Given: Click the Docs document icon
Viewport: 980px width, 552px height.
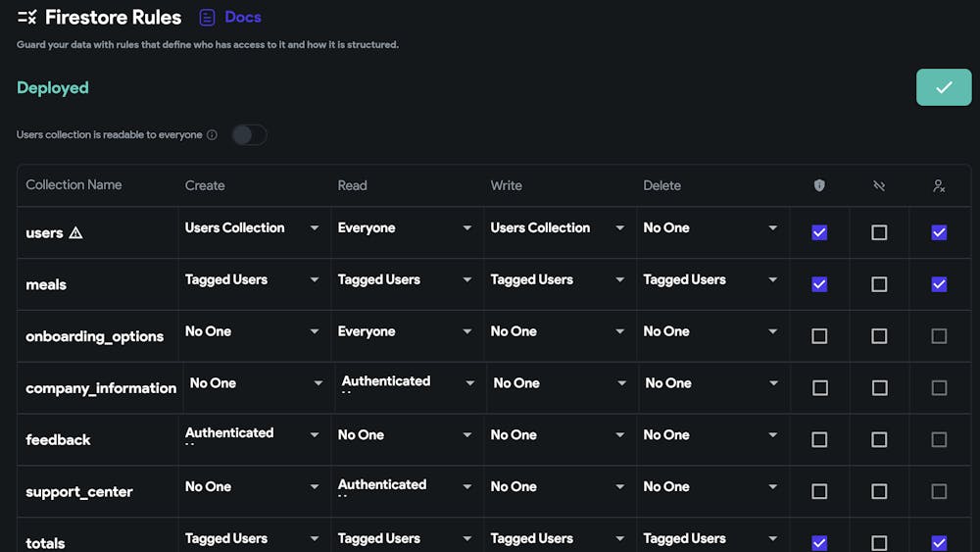Looking at the screenshot, I should pos(207,18).
